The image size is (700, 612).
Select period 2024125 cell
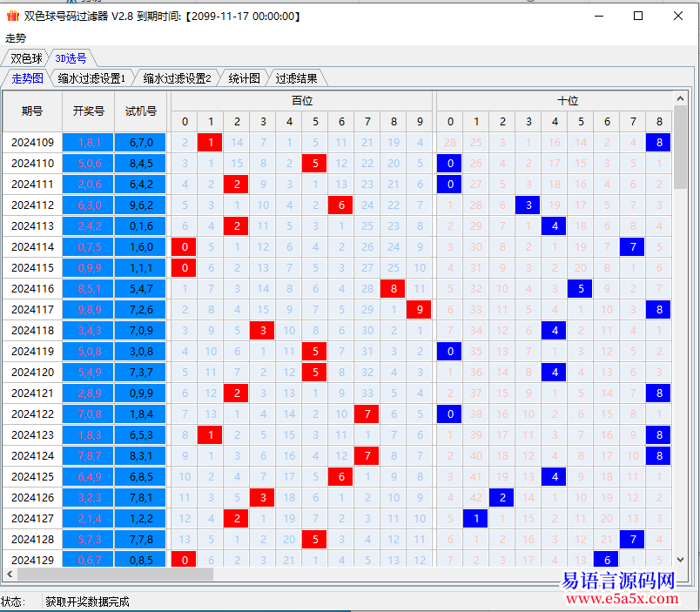click(x=32, y=477)
